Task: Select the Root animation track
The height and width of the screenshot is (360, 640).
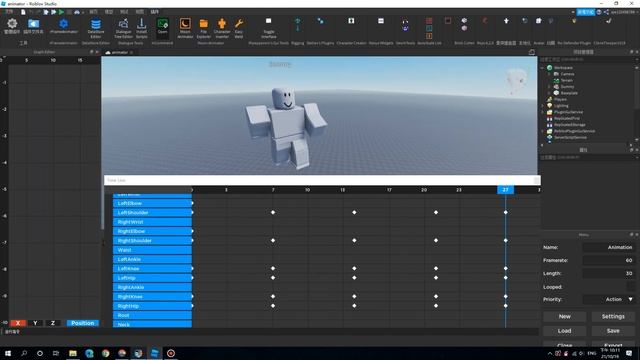Action: pyautogui.click(x=152, y=315)
